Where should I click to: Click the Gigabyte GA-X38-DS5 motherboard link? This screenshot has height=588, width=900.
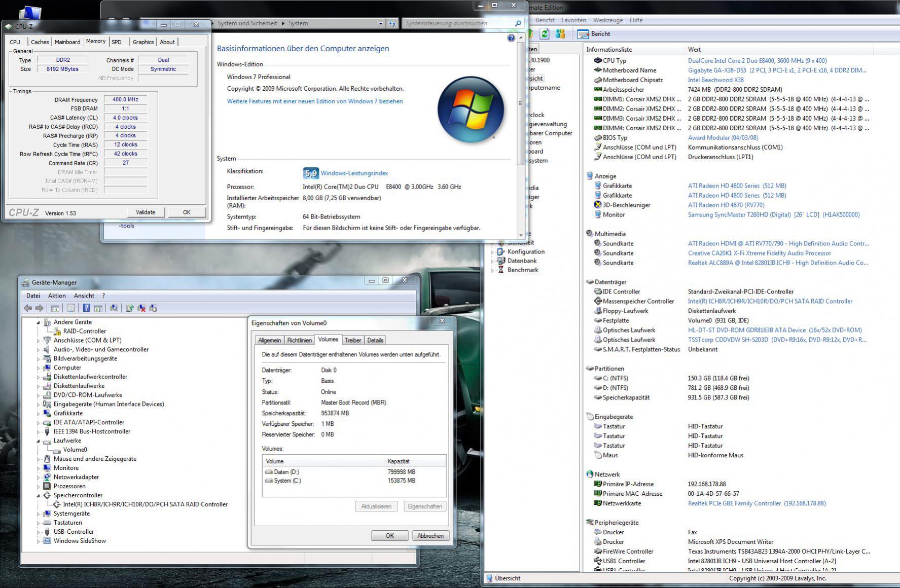pyautogui.click(x=777, y=70)
